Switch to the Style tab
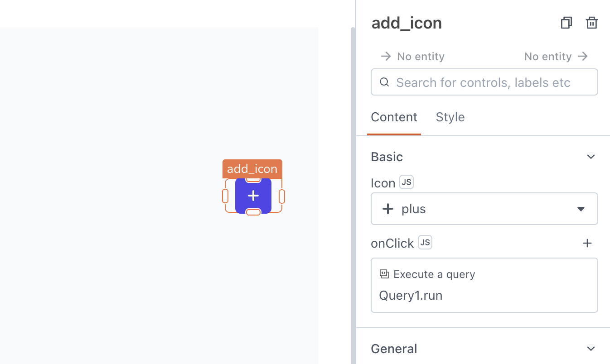Viewport: 610px width, 364px height. tap(450, 117)
